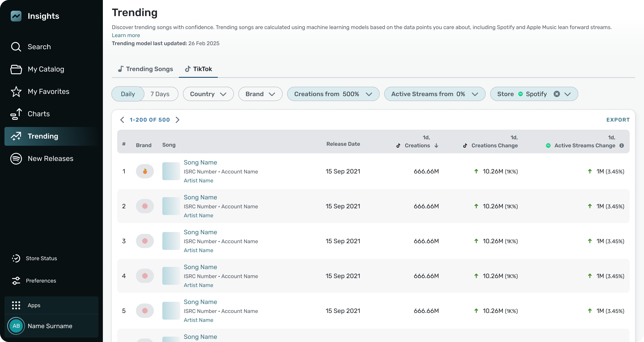
Task: Click the info icon beside Active Streams Change
Action: pyautogui.click(x=622, y=146)
